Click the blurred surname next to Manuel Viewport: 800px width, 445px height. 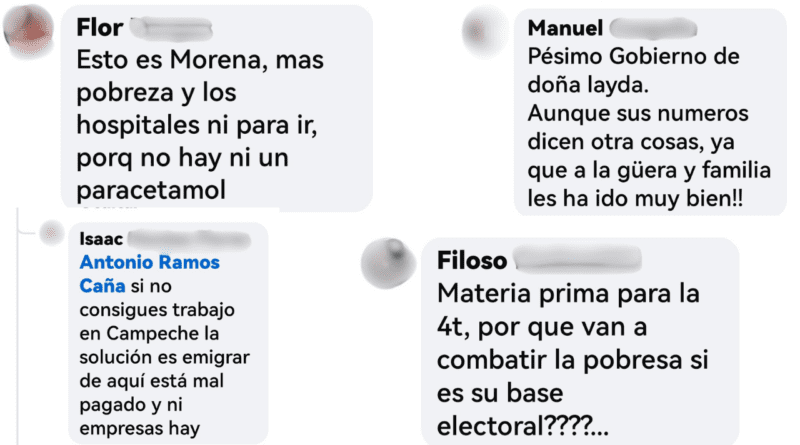pos(653,28)
